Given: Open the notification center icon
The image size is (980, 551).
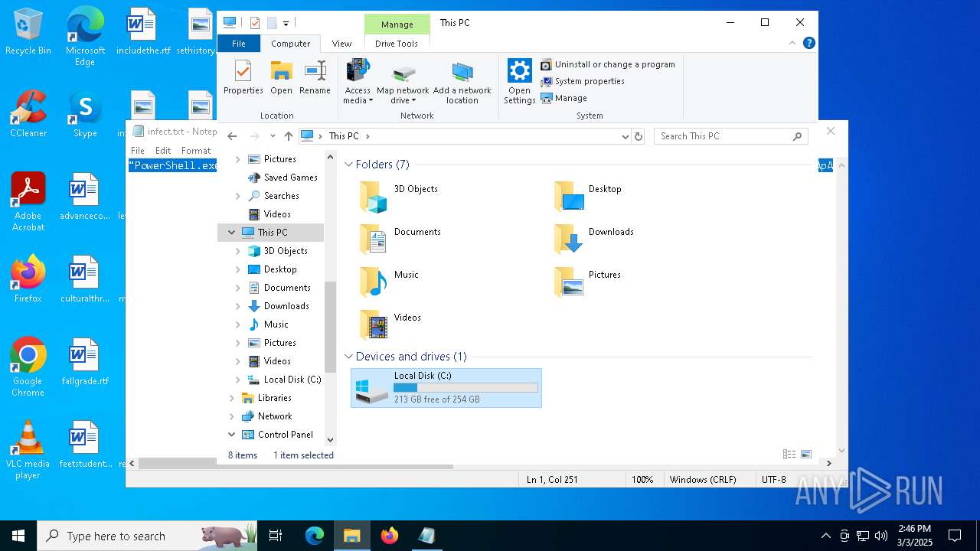Looking at the screenshot, I should tap(955, 536).
